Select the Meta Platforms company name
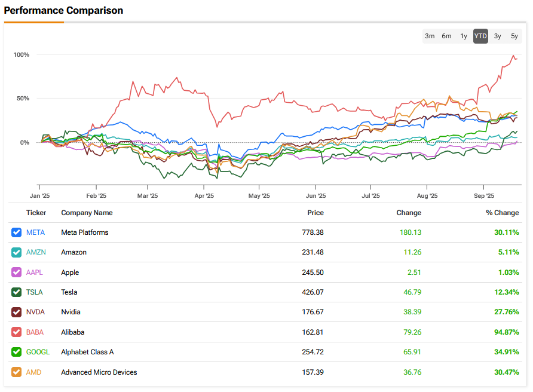 pyautogui.click(x=85, y=232)
